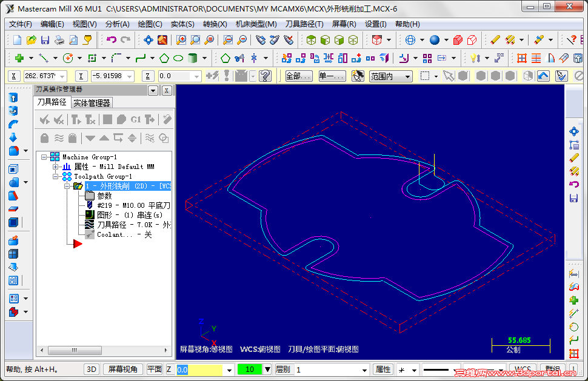This screenshot has height=381, width=588.
Task: Click the green color swatch in status bar
Action: click(x=252, y=369)
